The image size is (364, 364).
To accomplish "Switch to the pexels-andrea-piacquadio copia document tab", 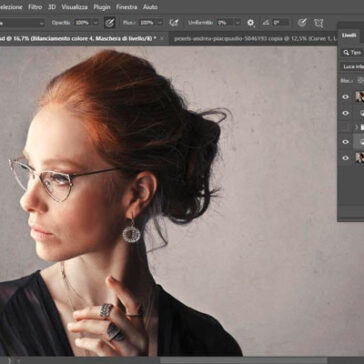I will click(253, 39).
